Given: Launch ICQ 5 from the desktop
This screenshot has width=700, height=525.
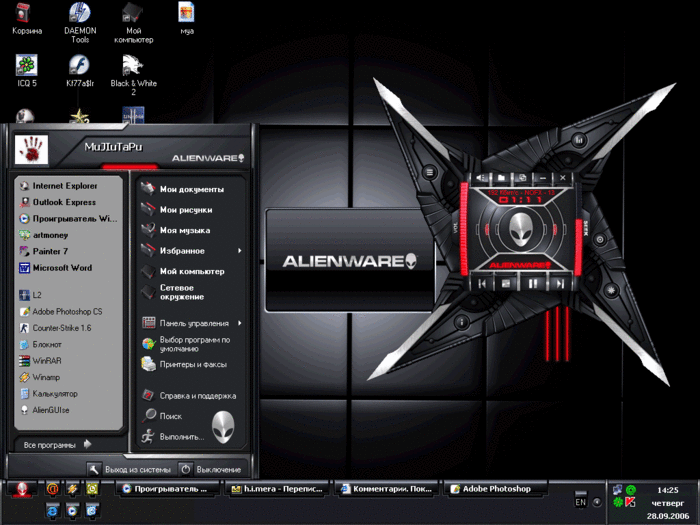Looking at the screenshot, I should [27, 70].
